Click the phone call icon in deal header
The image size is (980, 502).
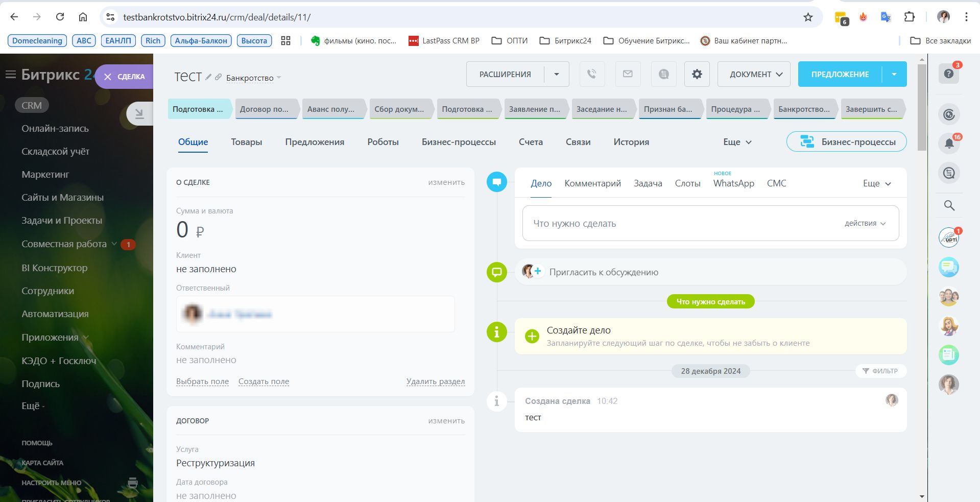tap(592, 74)
